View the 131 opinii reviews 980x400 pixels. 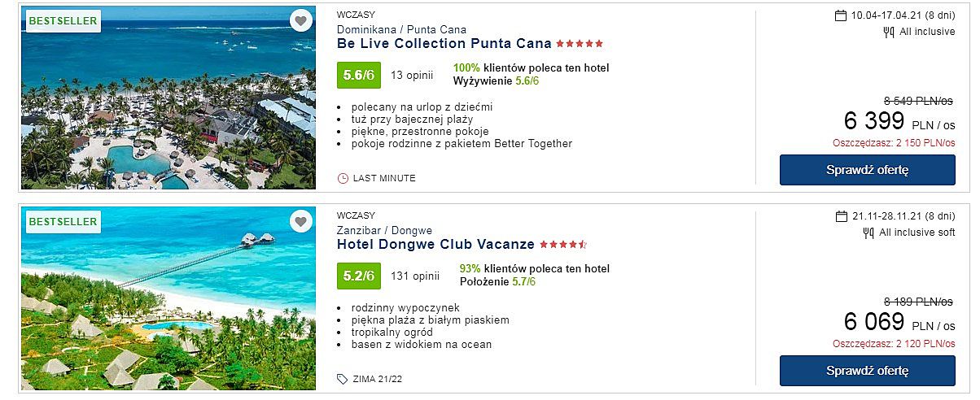click(415, 276)
